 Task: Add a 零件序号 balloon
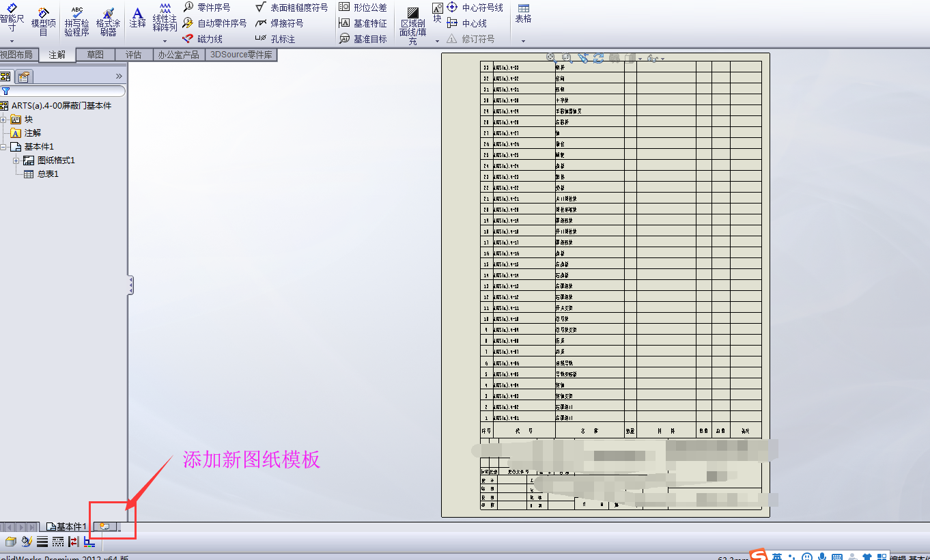click(207, 8)
